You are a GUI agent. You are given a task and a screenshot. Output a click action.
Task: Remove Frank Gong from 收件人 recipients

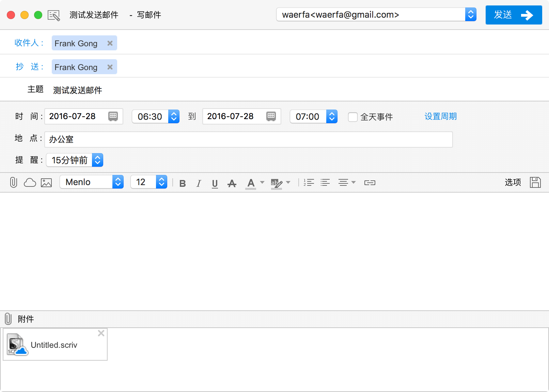pos(110,43)
